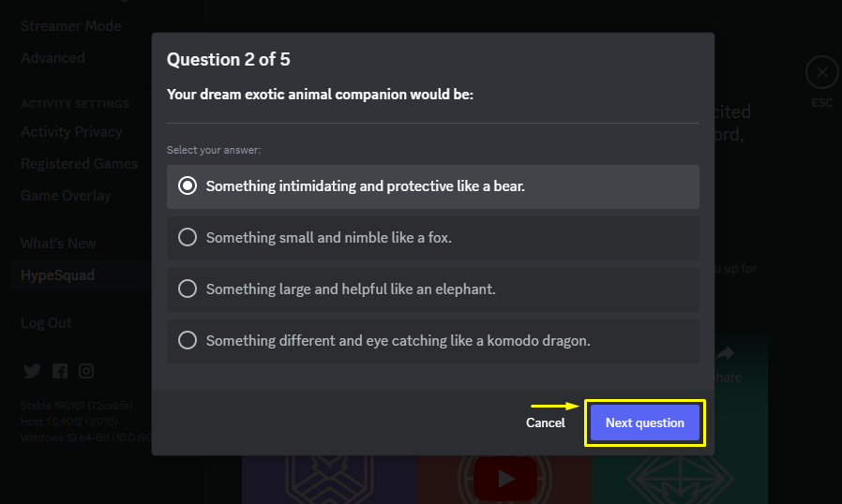This screenshot has width=842, height=504.
Task: Open Discord's Facebook page icon
Action: pyautogui.click(x=60, y=371)
